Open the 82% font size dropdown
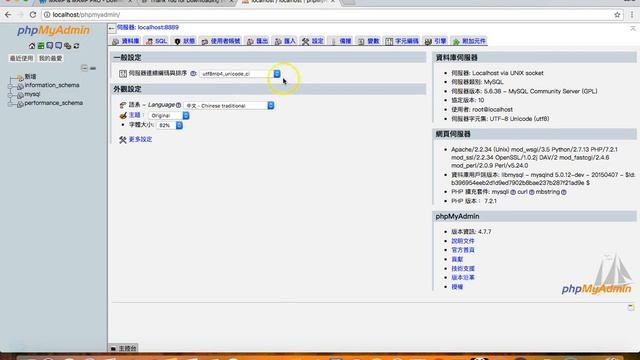Screen dimensions: 640x360 pyautogui.click(x=170, y=125)
